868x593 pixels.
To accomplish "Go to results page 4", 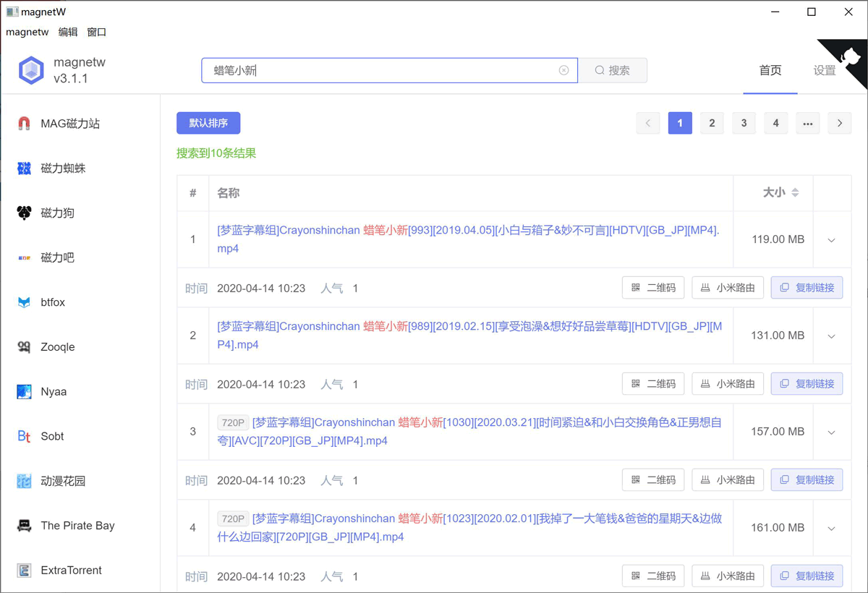I will coord(775,123).
